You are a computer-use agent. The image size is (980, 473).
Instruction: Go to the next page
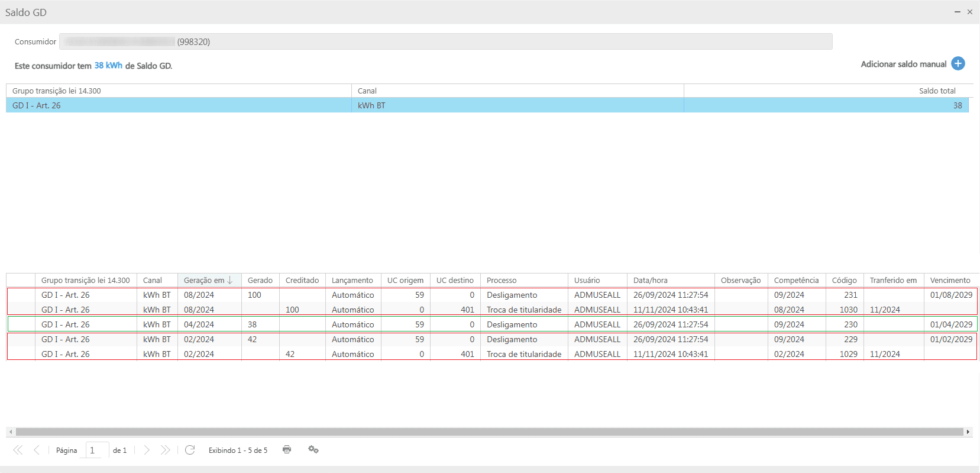(147, 450)
